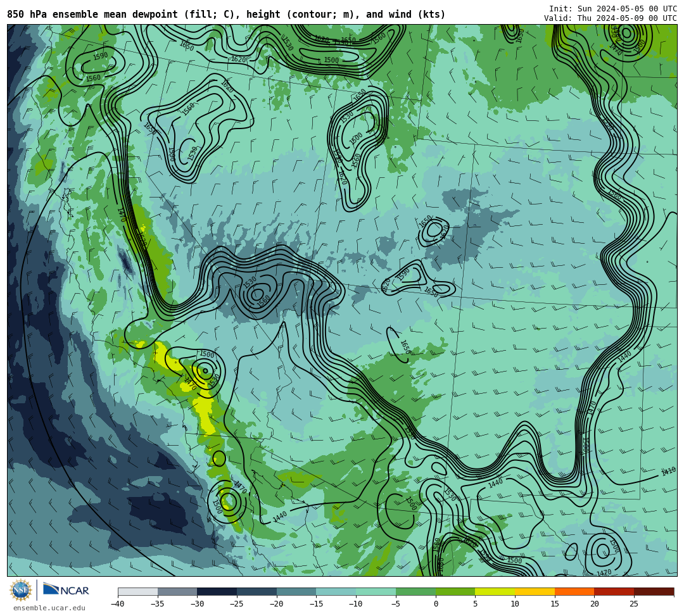
Task: Select the Valid: Thu 2024-05-09 00 UTC text
Action: 611,18
